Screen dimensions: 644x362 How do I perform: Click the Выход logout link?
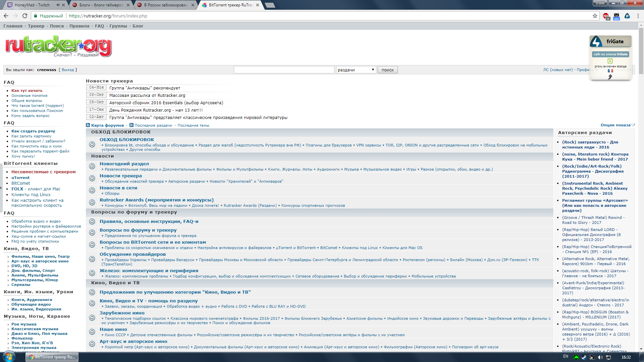coord(68,70)
